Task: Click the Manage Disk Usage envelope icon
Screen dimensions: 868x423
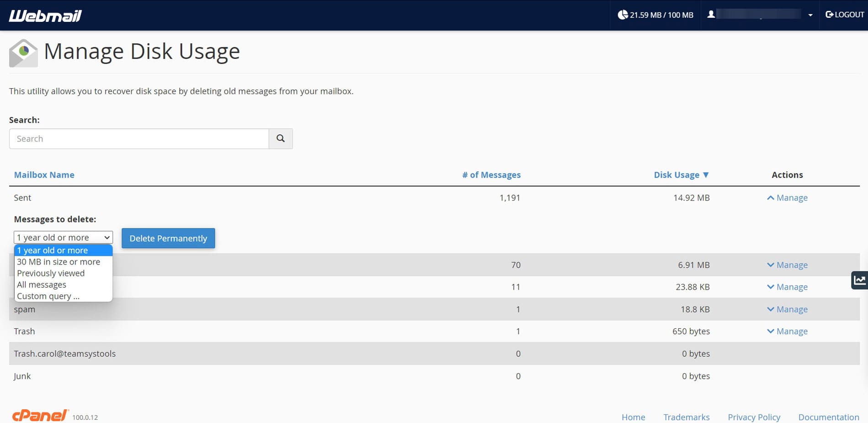Action: tap(23, 53)
